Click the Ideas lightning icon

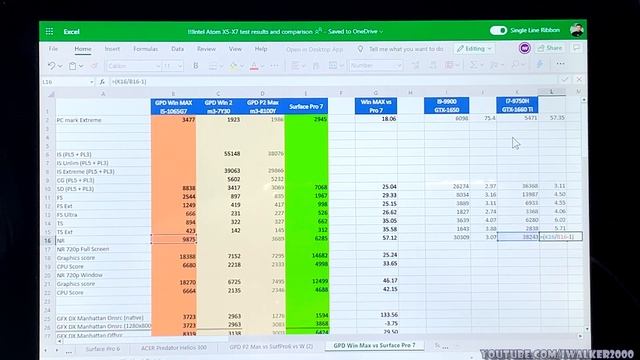click(x=540, y=64)
